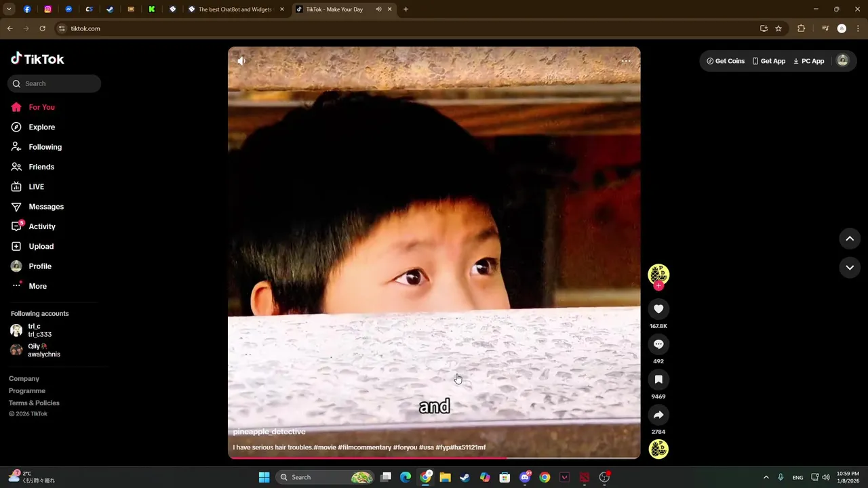Click the install app icon in address bar

764,28
